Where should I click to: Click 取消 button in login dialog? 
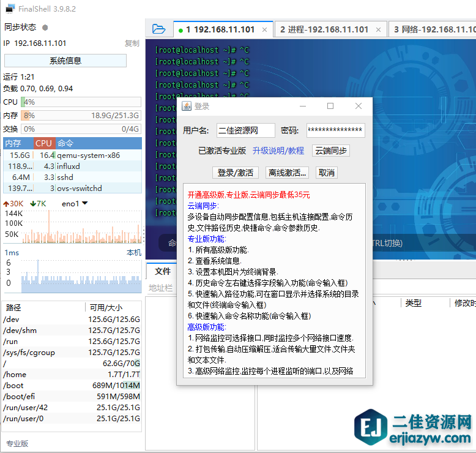(327, 173)
